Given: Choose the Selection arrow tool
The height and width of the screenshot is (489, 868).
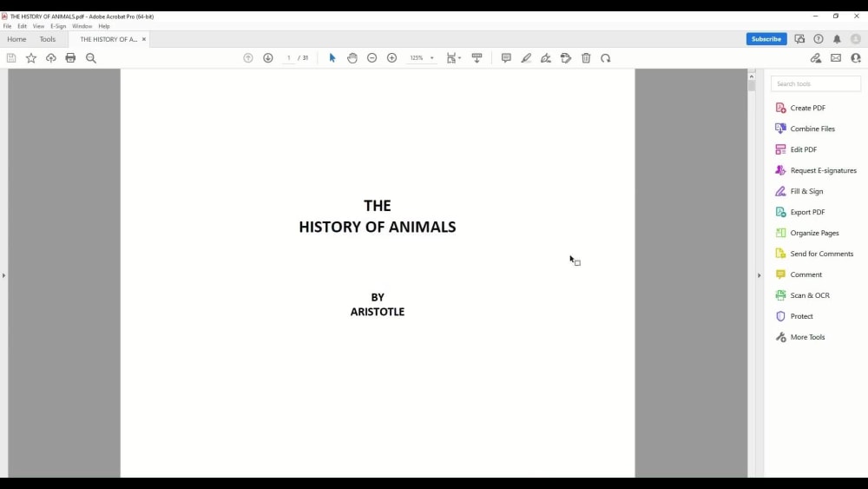Looking at the screenshot, I should tap(332, 58).
